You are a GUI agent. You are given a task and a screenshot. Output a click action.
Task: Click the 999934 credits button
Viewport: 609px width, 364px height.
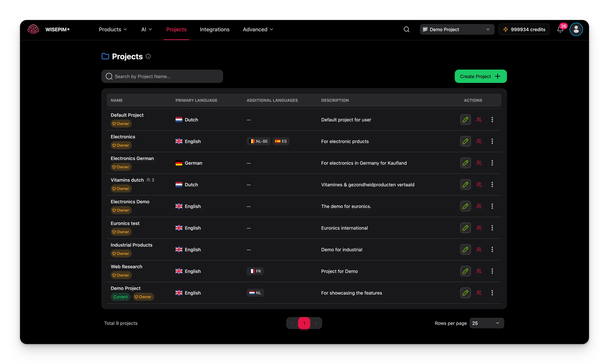pyautogui.click(x=524, y=29)
